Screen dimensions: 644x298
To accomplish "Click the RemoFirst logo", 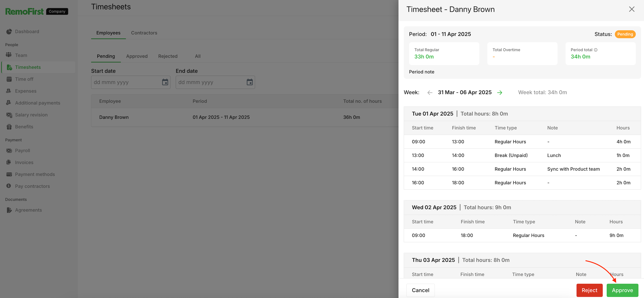I will (24, 12).
